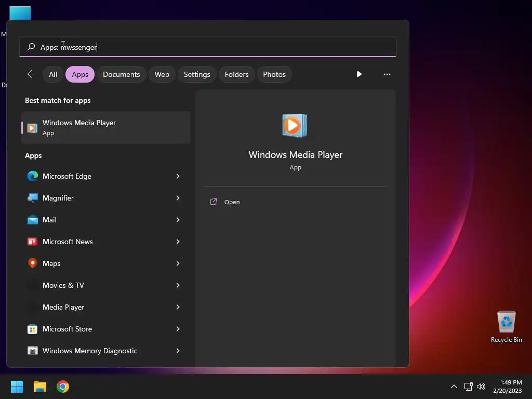This screenshot has width=532, height=399.
Task: Click the Windows Media Player best match icon
Action: [x=32, y=128]
